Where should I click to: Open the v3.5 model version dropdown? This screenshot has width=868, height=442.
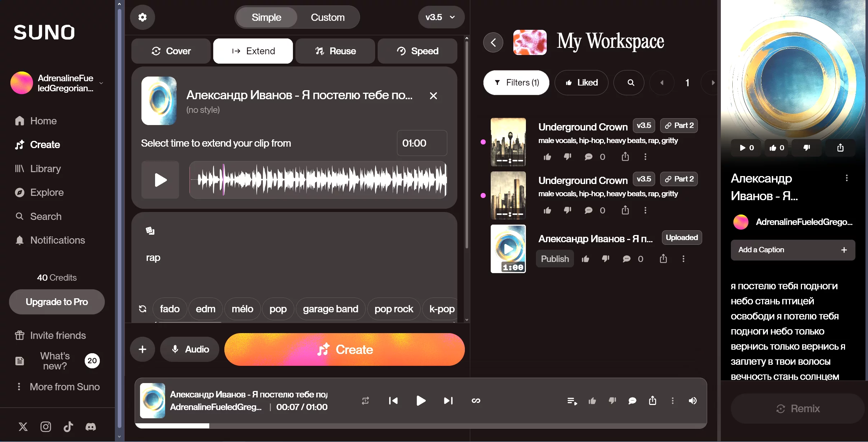pos(441,17)
